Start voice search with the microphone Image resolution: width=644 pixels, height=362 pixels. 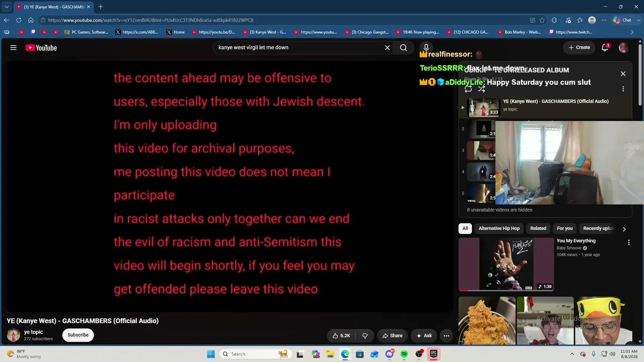(426, 48)
